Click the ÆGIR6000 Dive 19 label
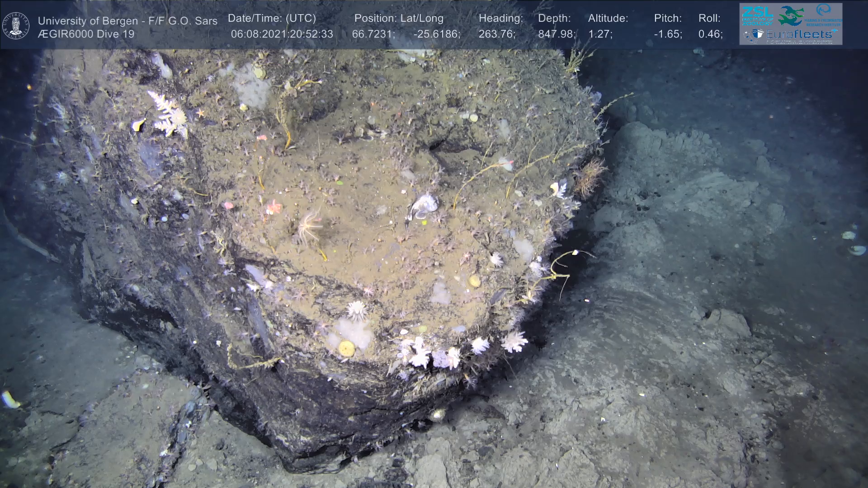 (x=86, y=34)
